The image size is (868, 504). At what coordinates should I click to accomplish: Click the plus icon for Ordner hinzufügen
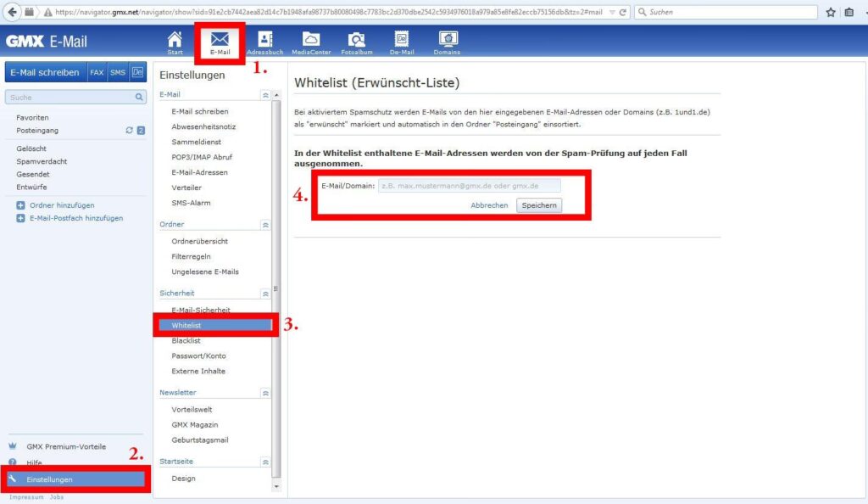21,205
